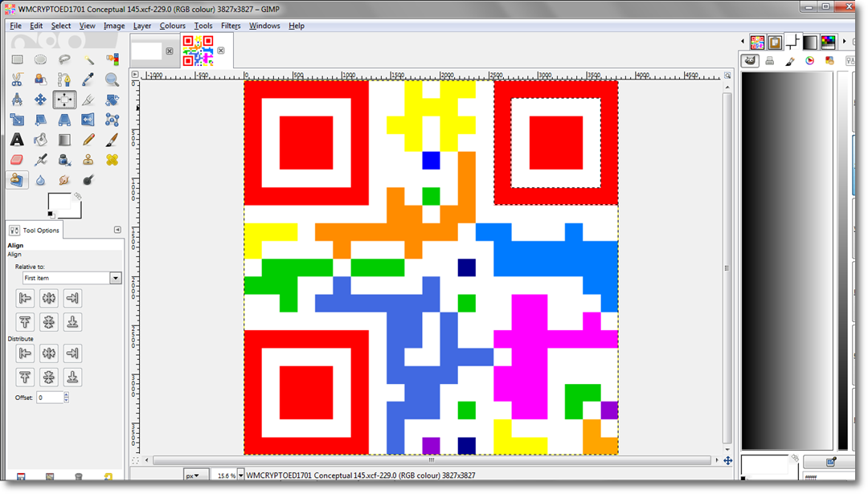868x494 pixels.
Task: Select the Fuzzy Select magic wand tool
Action: point(88,59)
